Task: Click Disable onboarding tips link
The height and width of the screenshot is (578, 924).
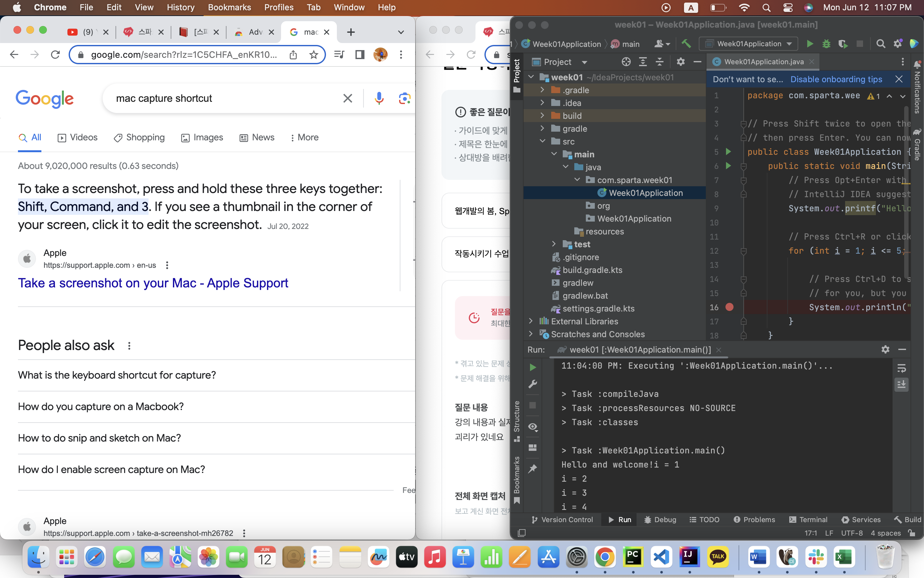Action: (x=836, y=79)
